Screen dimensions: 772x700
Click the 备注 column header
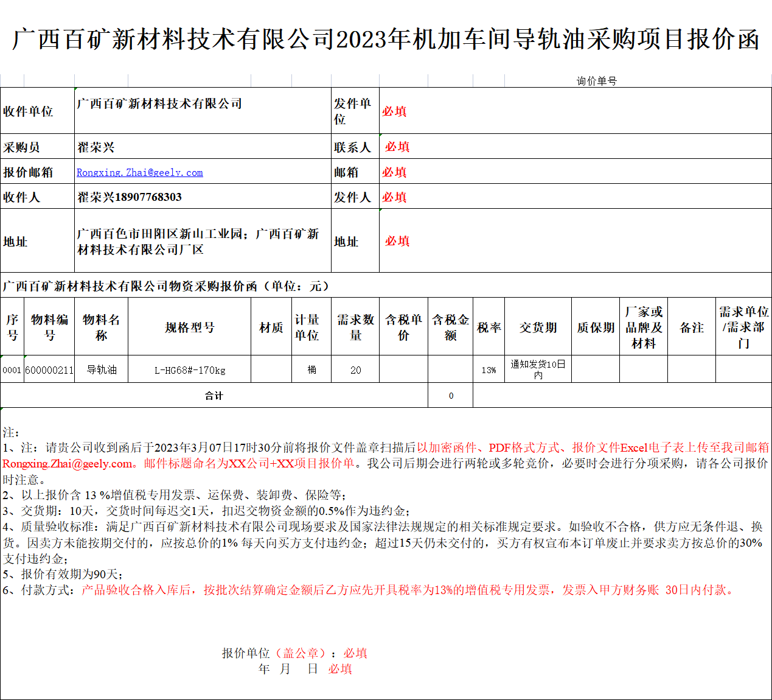tap(692, 327)
